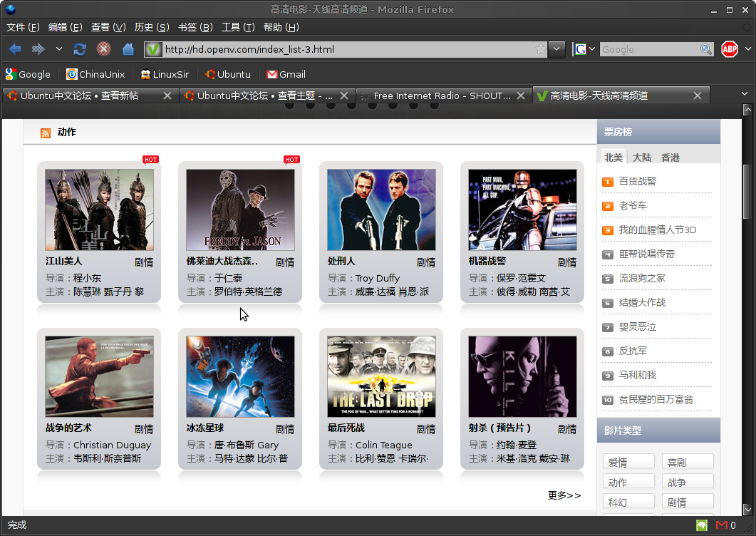
Task: Bookmark this page with the star
Action: click(x=541, y=49)
